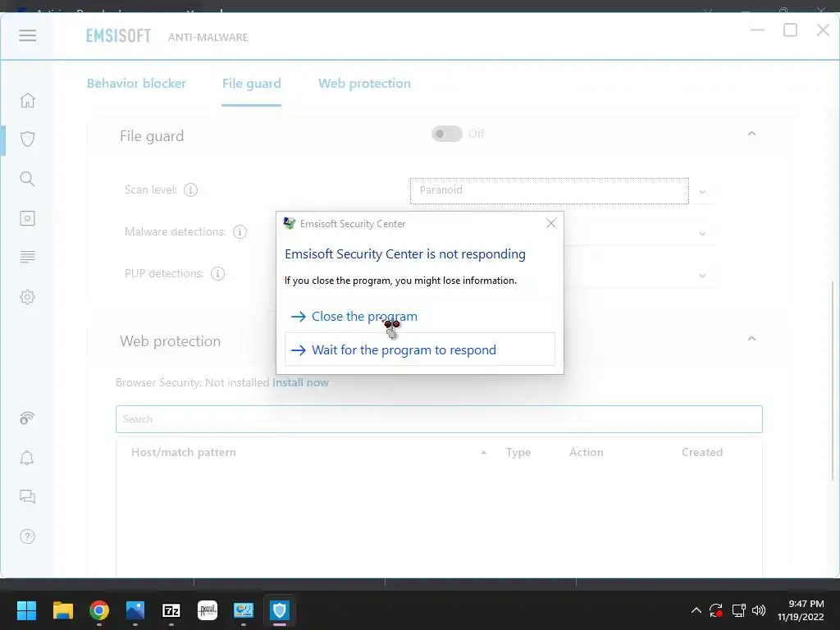The image size is (840, 630).
Task: Open the chat feedback sidebar icon
Action: [27, 496]
